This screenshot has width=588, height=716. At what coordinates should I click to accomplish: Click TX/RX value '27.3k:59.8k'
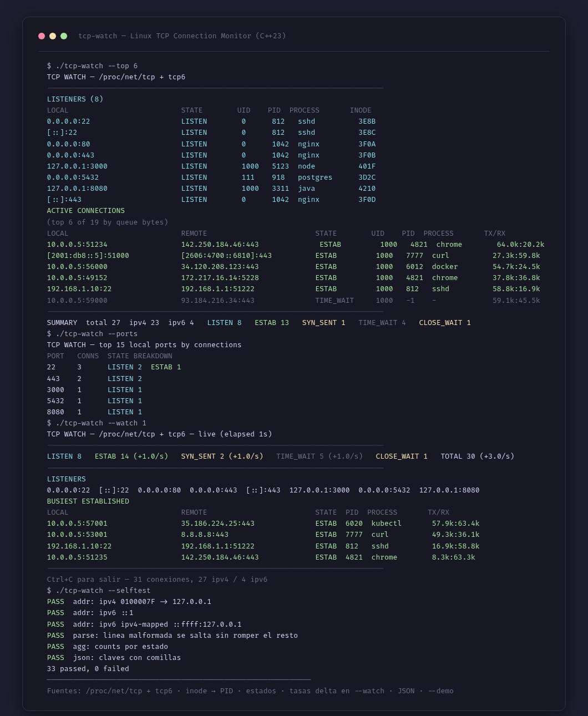[516, 256]
